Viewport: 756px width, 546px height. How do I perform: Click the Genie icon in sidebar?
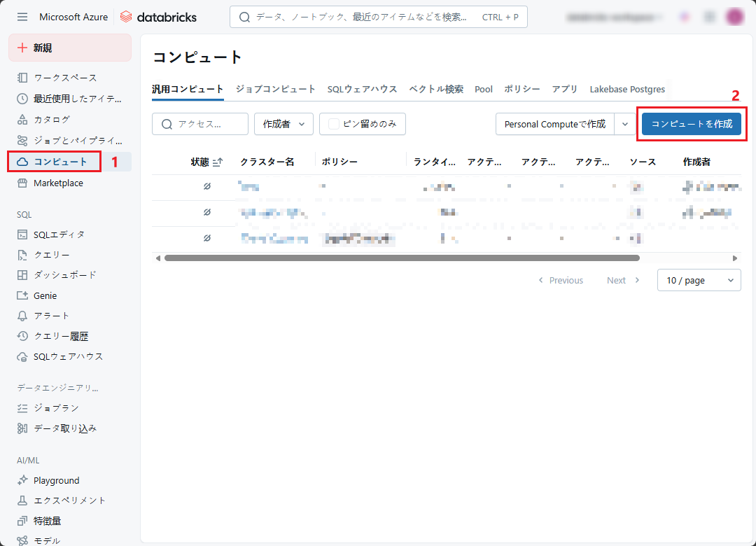22,295
